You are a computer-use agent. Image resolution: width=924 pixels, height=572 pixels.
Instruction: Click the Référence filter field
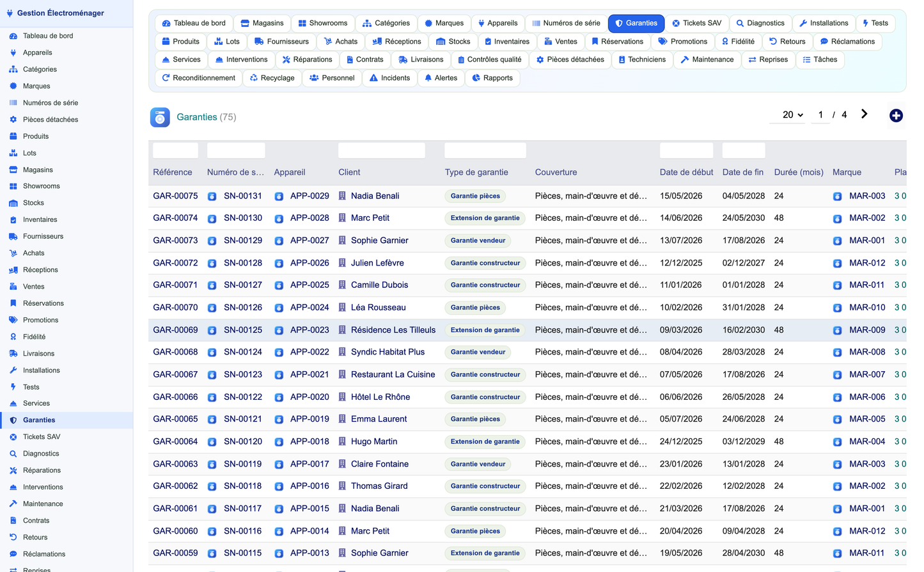[175, 150]
